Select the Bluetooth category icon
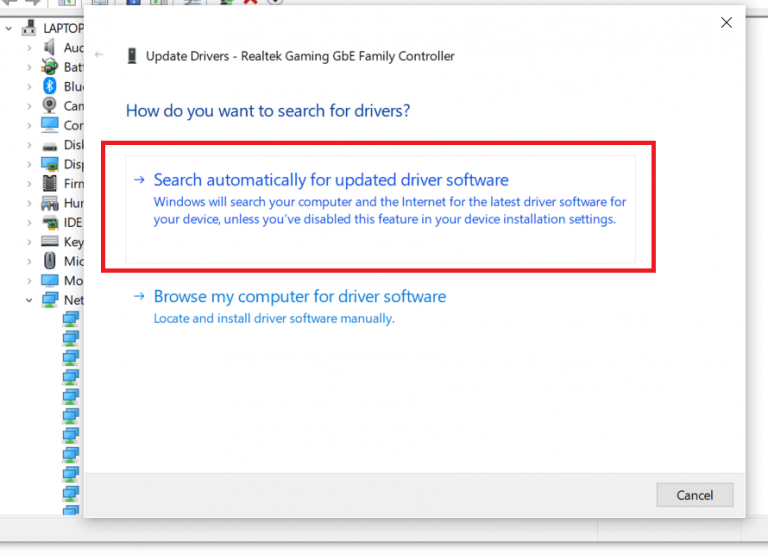 (x=49, y=86)
